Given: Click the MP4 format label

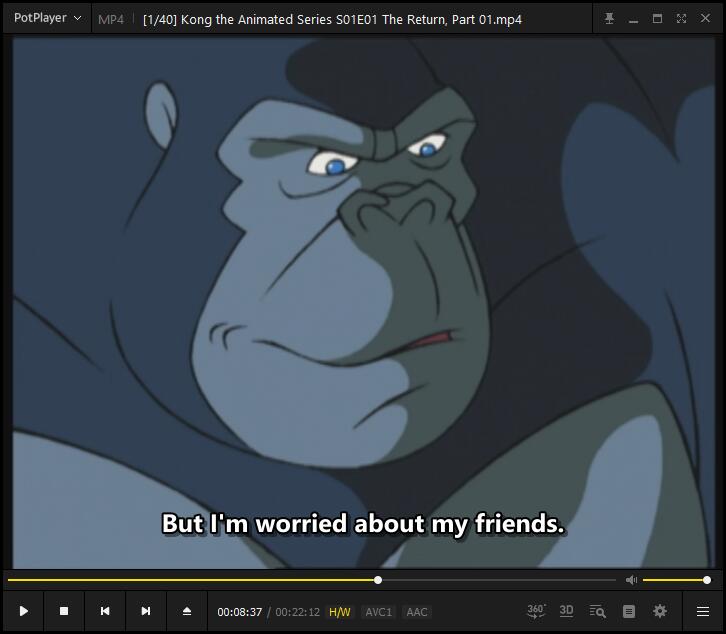Looking at the screenshot, I should click(111, 19).
